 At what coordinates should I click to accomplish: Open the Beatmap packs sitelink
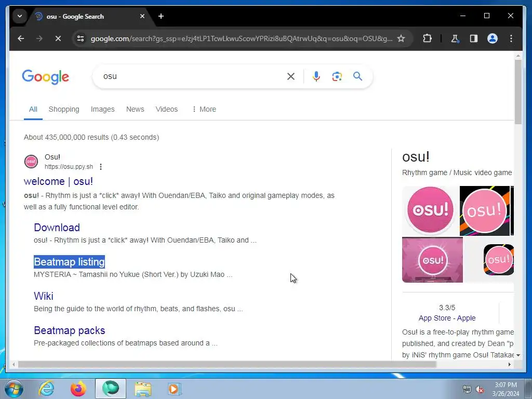pyautogui.click(x=69, y=330)
